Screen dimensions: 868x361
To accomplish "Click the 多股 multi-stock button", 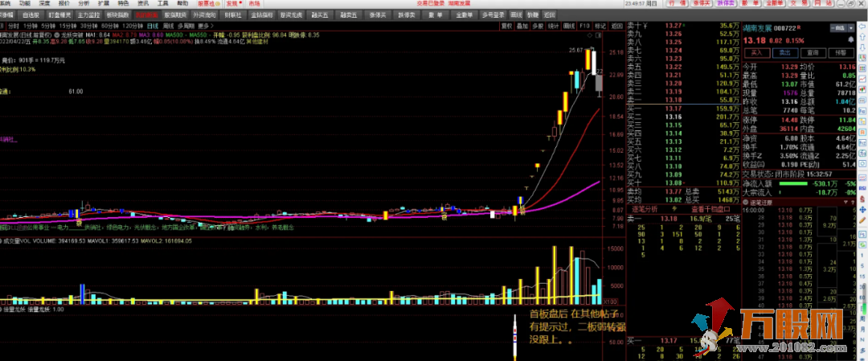I will [538, 26].
